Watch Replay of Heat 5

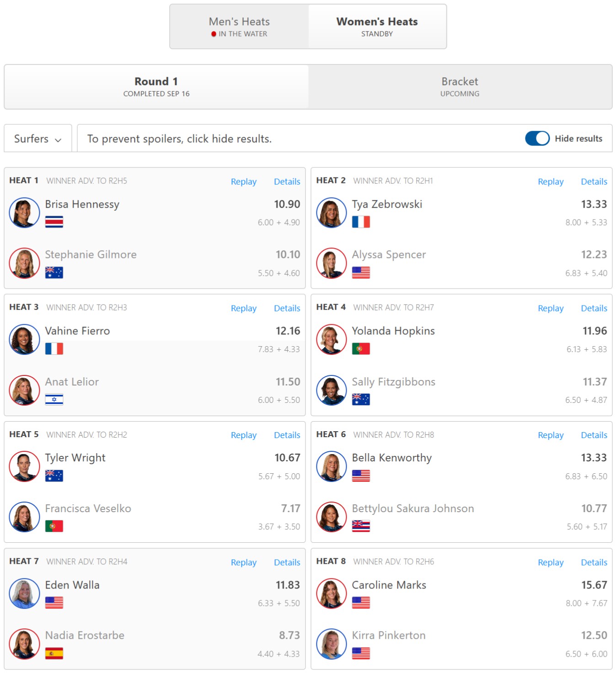(x=243, y=435)
